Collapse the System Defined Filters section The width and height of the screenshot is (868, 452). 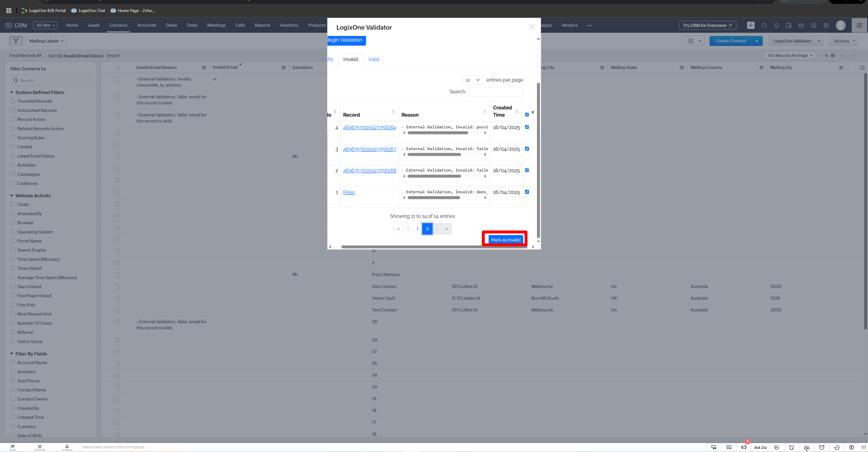(12, 92)
